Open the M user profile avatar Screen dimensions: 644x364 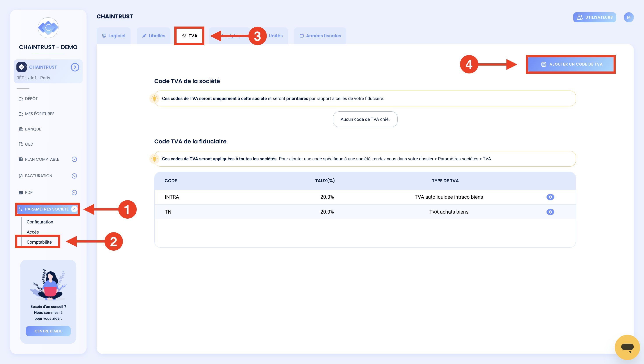(x=628, y=17)
